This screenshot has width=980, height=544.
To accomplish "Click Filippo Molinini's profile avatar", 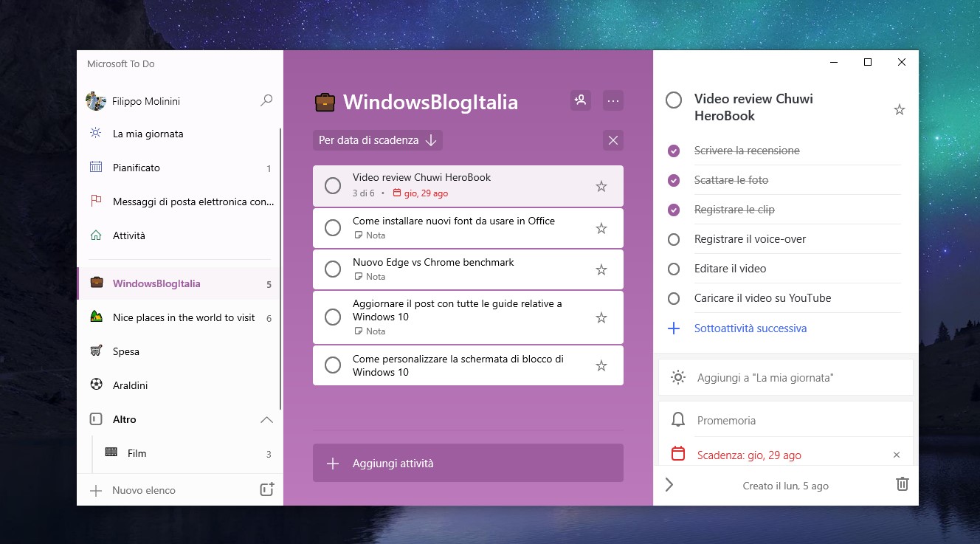I will pos(96,101).
